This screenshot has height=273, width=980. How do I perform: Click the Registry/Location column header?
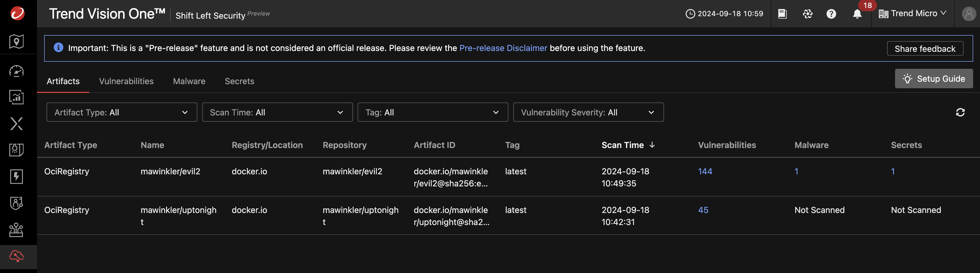tap(267, 145)
